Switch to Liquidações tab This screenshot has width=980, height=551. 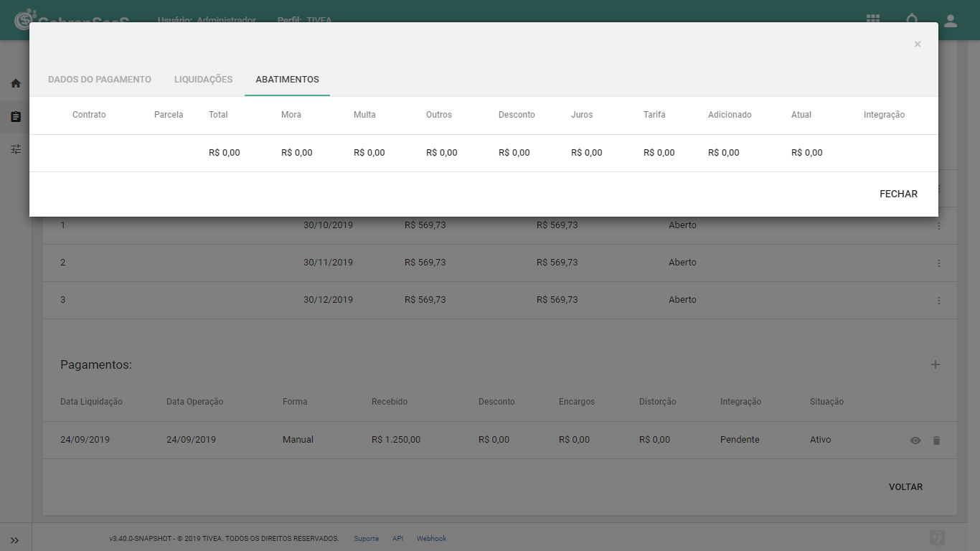204,80
